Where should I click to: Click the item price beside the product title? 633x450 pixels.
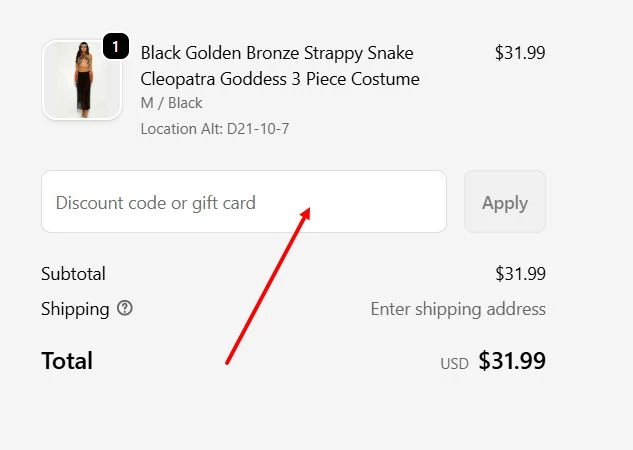520,53
